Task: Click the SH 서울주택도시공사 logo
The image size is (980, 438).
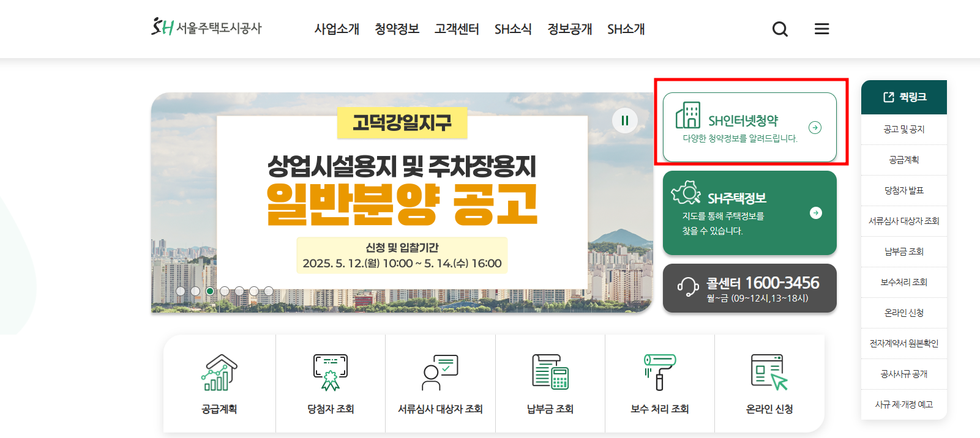Action: click(x=206, y=28)
